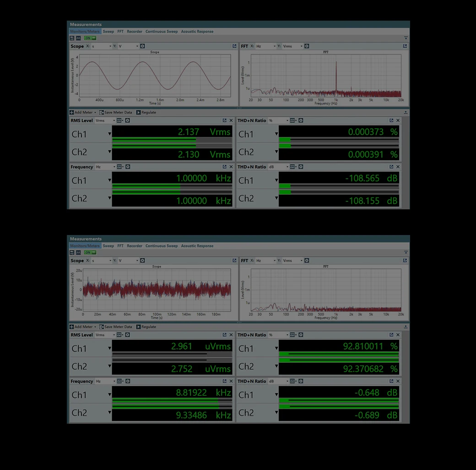Click waveform icon beside ON switch in lower window
This screenshot has height=470, width=476.
pyautogui.click(x=78, y=252)
